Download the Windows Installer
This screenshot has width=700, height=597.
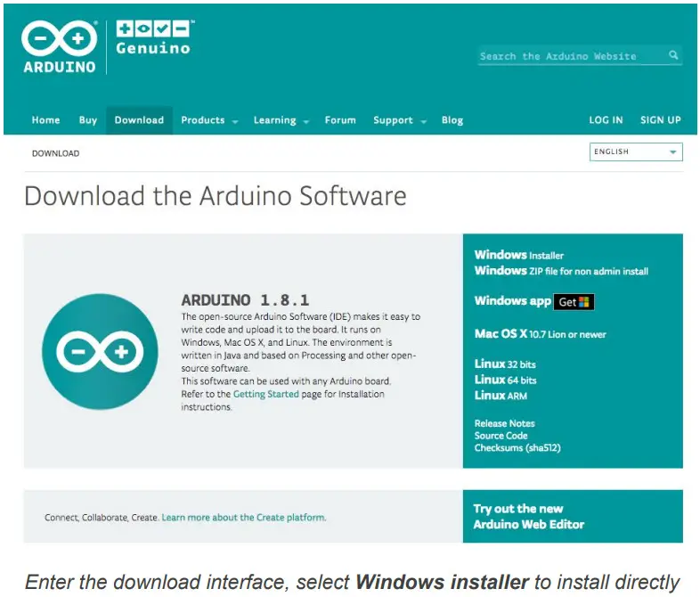click(518, 256)
